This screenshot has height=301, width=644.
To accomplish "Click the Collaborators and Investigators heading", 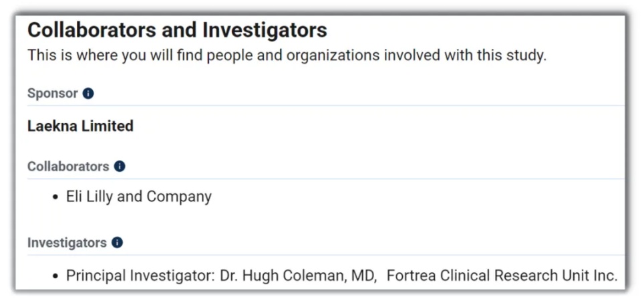I will tap(177, 30).
